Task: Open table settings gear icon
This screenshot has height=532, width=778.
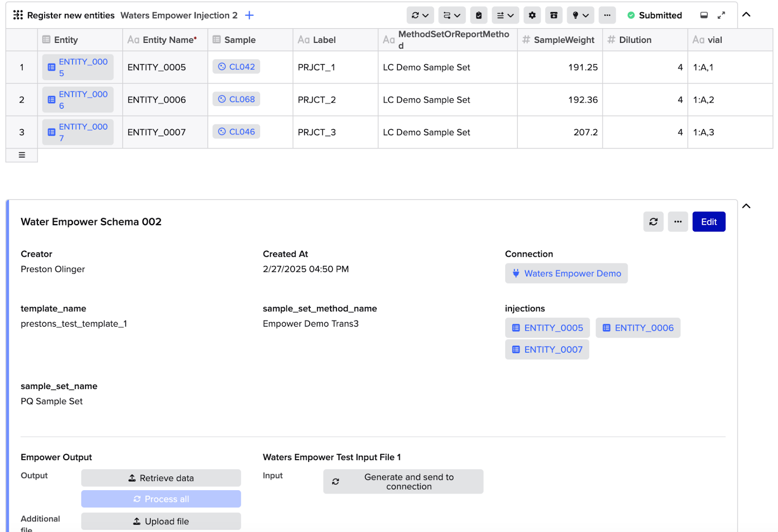Action: click(x=532, y=15)
